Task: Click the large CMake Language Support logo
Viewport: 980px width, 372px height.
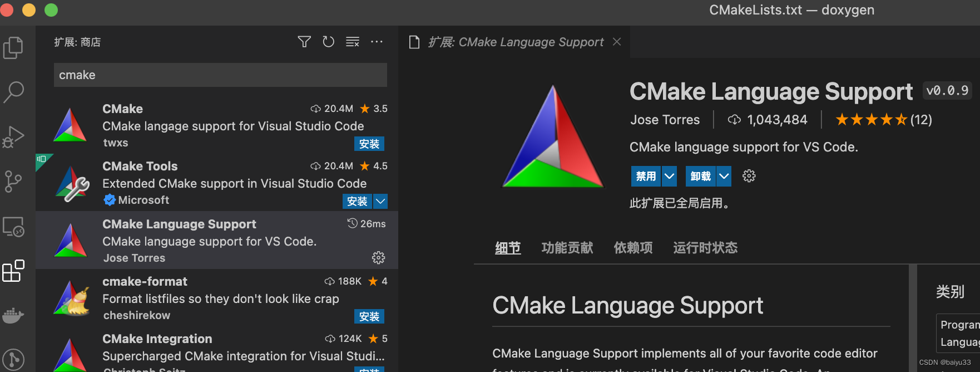Action: [x=553, y=137]
